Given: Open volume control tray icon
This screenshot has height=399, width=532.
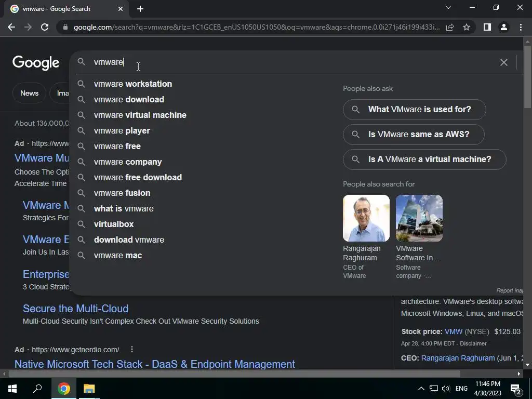Looking at the screenshot, I should coord(446,389).
